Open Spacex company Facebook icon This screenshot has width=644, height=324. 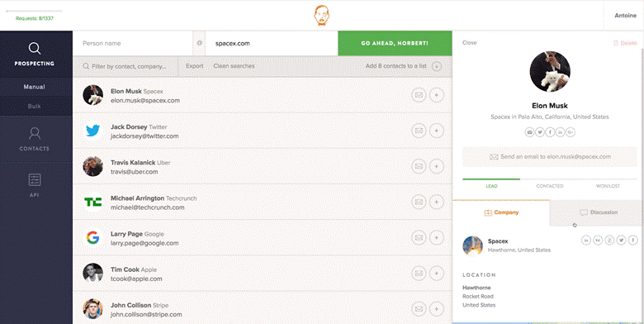(x=633, y=241)
